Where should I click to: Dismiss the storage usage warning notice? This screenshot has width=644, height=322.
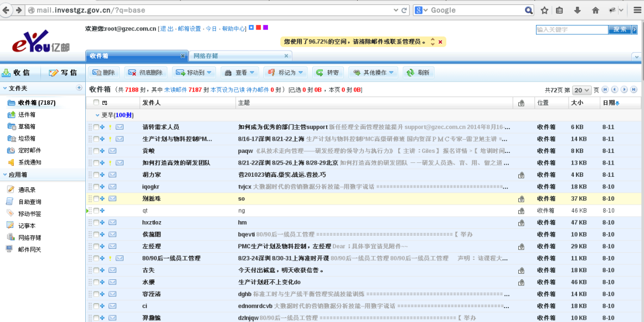[440, 42]
